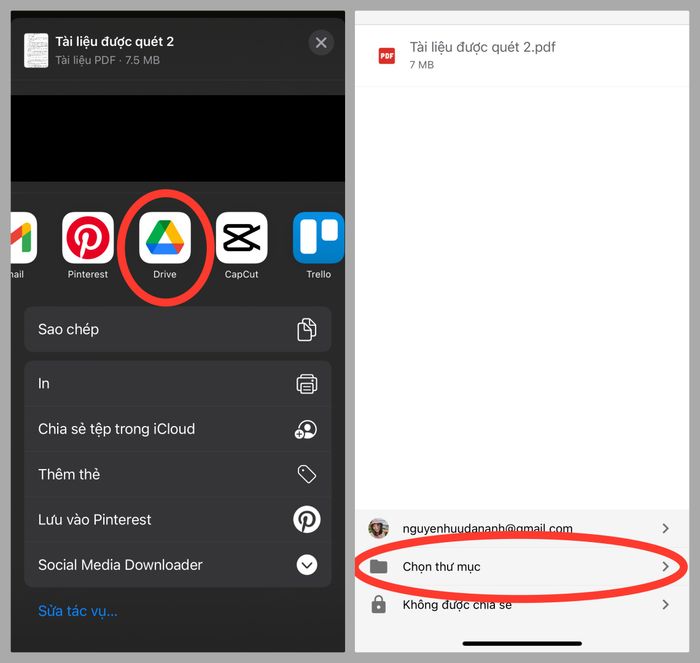Tap the Chọn thư mục row label
This screenshot has height=663, width=700.
pyautogui.click(x=441, y=567)
